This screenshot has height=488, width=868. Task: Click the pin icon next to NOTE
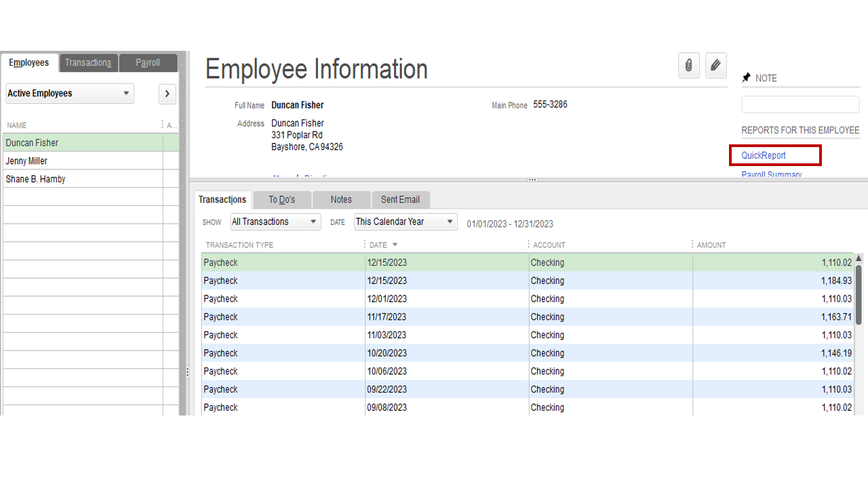point(746,77)
